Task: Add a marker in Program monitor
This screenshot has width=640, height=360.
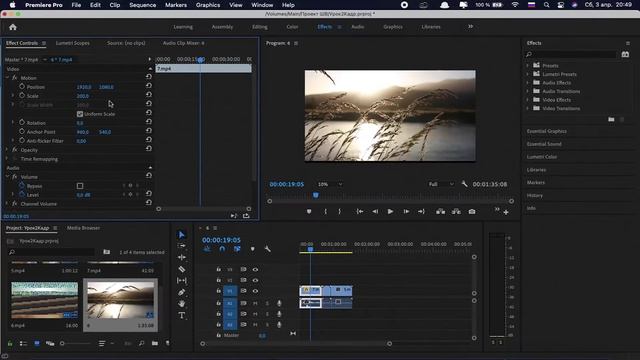Action: pos(309,211)
